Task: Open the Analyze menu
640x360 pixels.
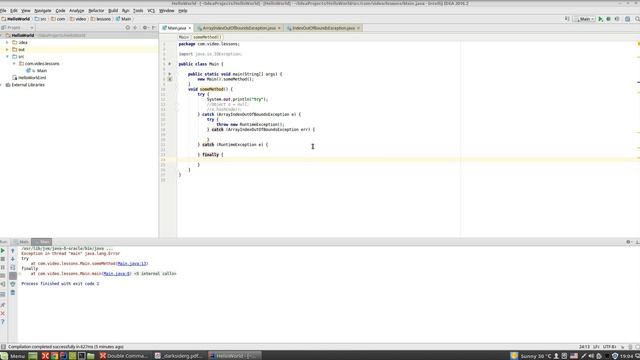Action: (76, 11)
